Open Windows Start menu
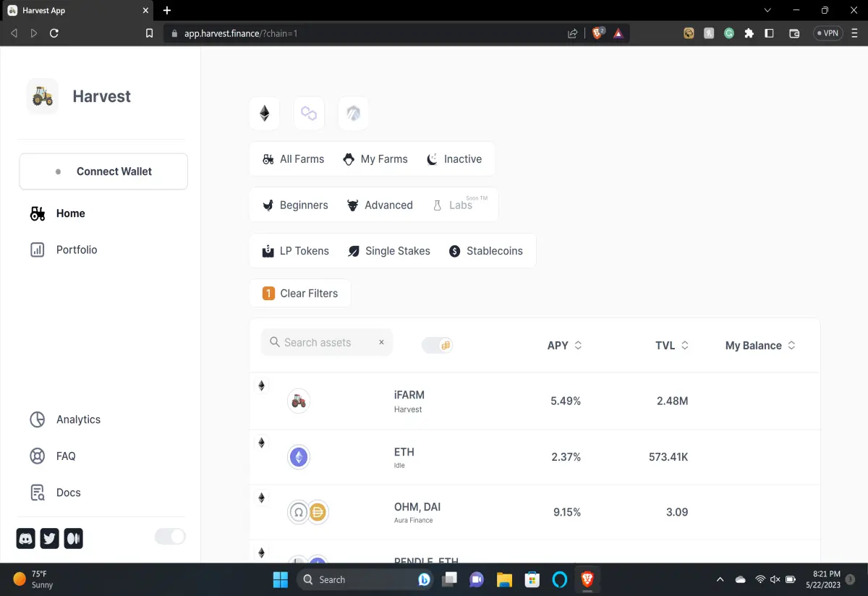 click(x=280, y=579)
